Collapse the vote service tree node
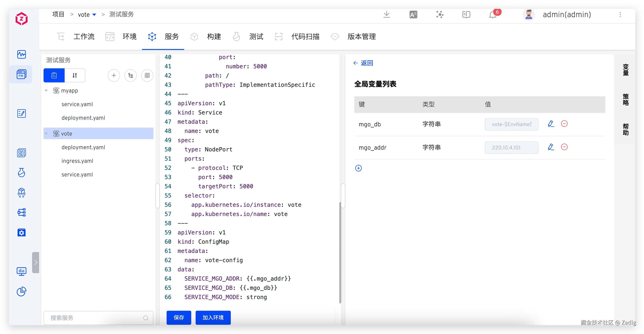The height and width of the screenshot is (334, 644). coord(46,134)
